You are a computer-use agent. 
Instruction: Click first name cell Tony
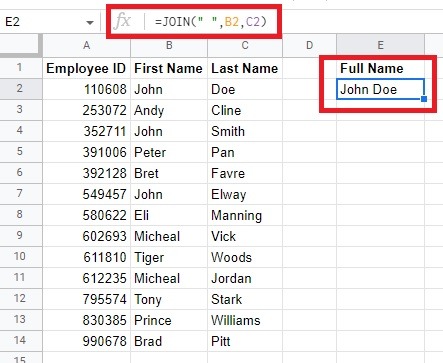tap(169, 299)
